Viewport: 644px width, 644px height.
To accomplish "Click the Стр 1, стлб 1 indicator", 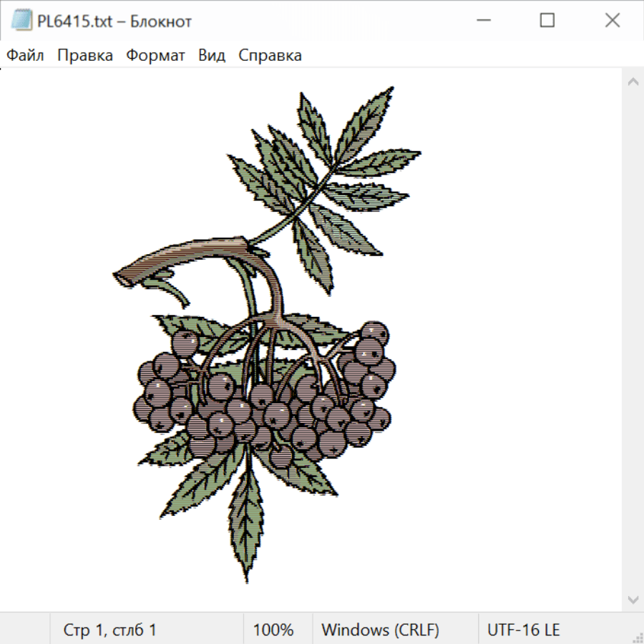I will [x=109, y=630].
